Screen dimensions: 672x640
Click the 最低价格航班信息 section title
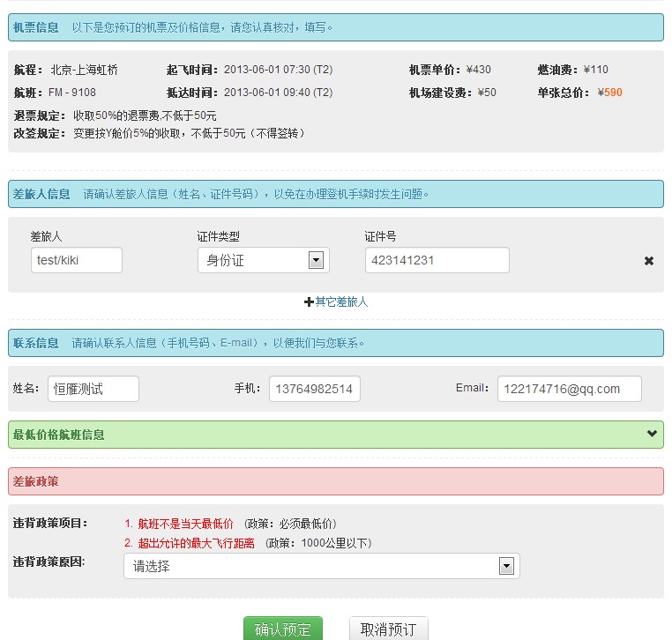[x=59, y=435]
